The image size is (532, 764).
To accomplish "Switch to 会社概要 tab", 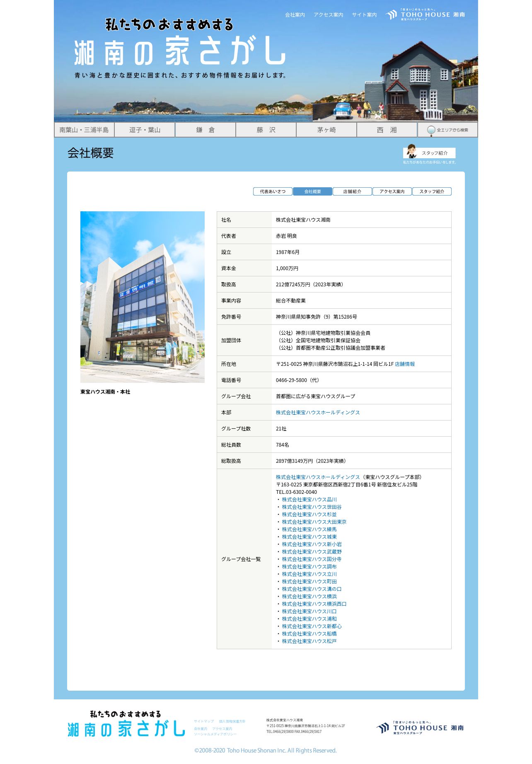I will pyautogui.click(x=312, y=191).
